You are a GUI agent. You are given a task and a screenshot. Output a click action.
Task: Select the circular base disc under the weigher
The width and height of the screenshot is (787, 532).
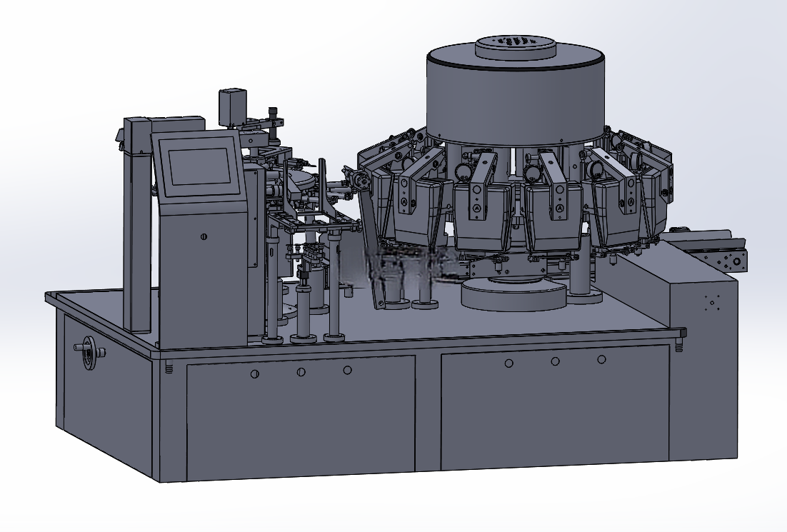point(514,293)
